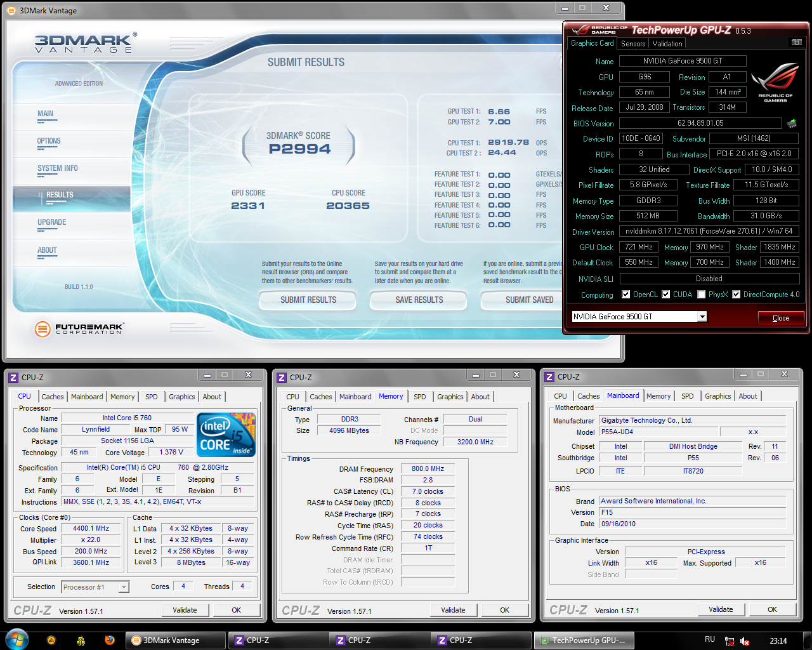
Task: Click the Intel Core i5 logo
Action: [226, 435]
